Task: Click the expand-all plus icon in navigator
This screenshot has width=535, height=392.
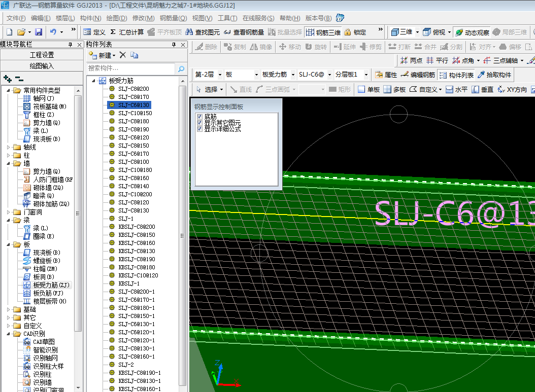Action: click(8, 79)
